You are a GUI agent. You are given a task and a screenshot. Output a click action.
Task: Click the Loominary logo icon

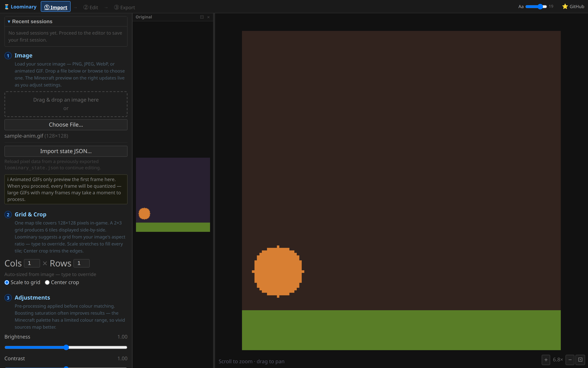(x=7, y=7)
